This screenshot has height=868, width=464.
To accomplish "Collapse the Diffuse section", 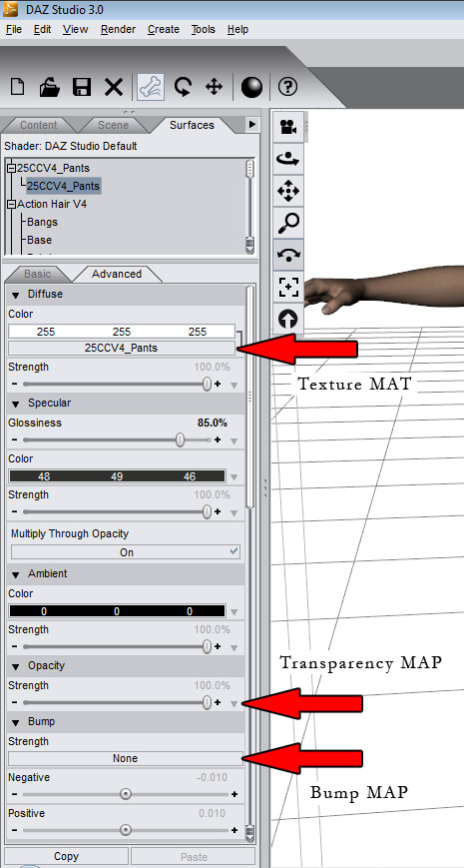I will (15, 295).
